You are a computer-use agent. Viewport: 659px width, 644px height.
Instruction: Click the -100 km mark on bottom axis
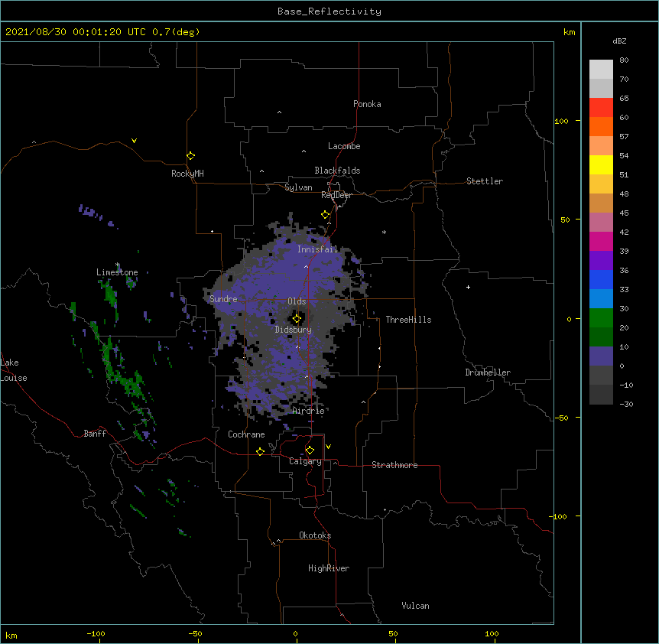96,633
